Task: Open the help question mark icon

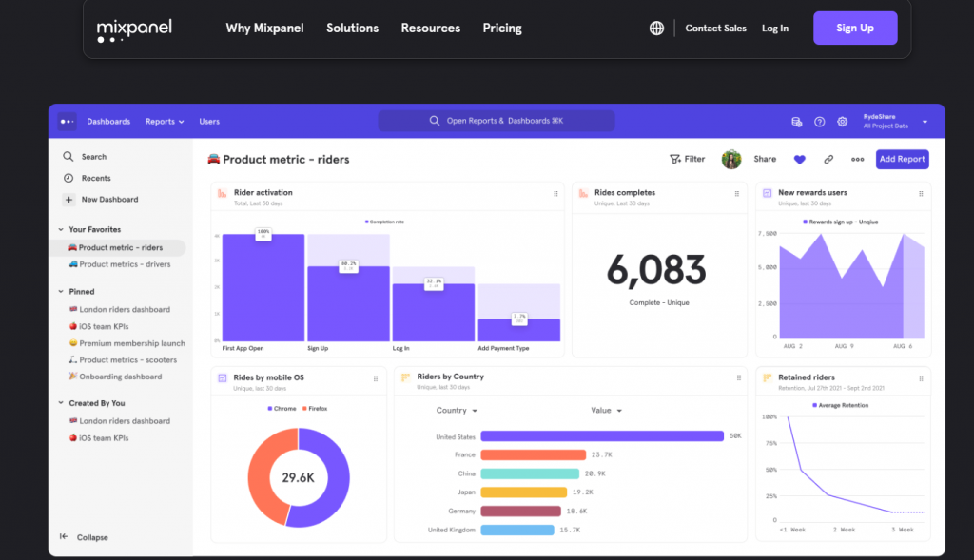Action: (819, 122)
